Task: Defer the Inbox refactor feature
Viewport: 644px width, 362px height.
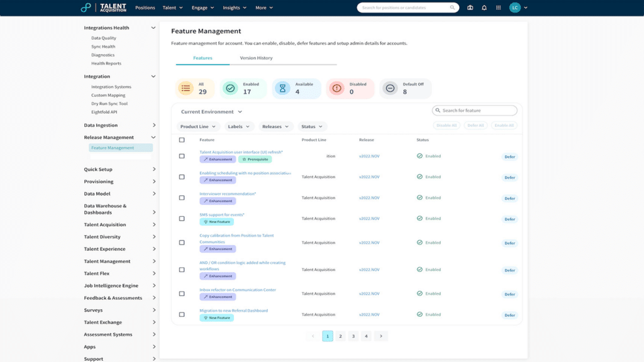Action: 509,294
